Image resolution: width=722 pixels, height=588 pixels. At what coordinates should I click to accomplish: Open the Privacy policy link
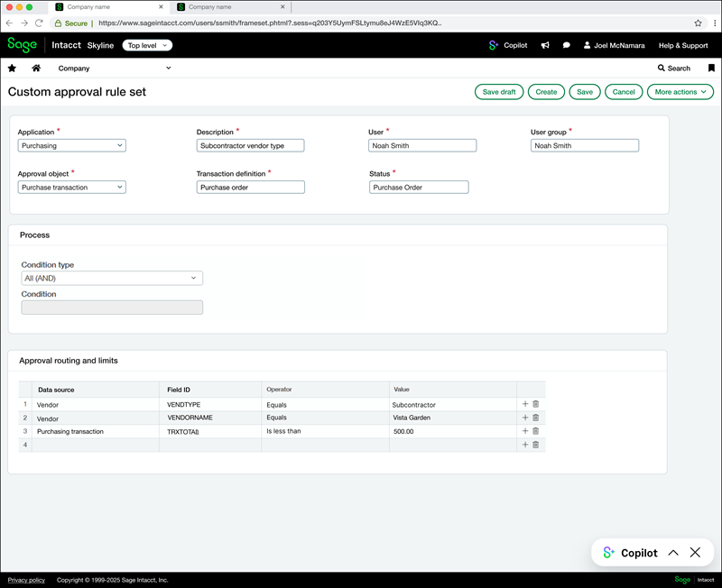(26, 580)
